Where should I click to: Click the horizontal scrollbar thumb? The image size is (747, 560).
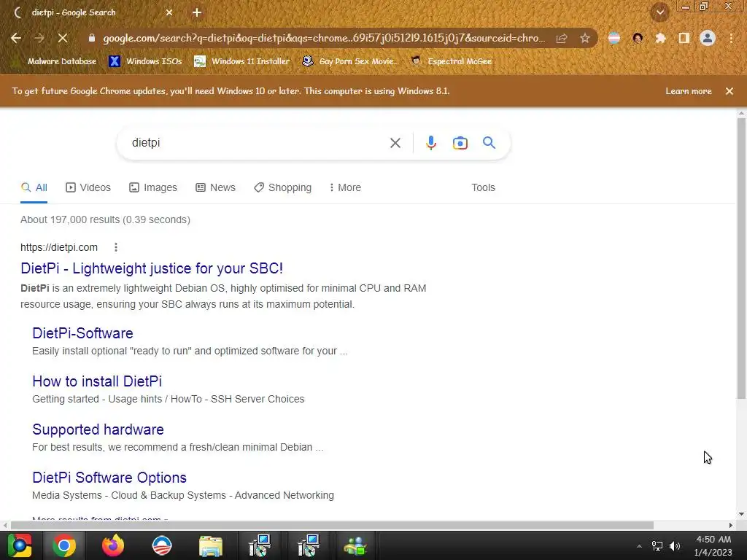point(332,525)
